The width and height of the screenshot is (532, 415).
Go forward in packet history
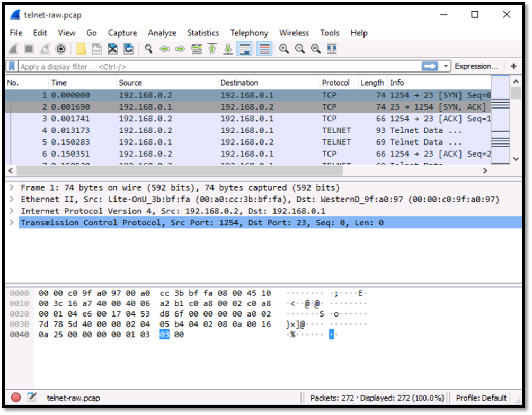click(181, 49)
